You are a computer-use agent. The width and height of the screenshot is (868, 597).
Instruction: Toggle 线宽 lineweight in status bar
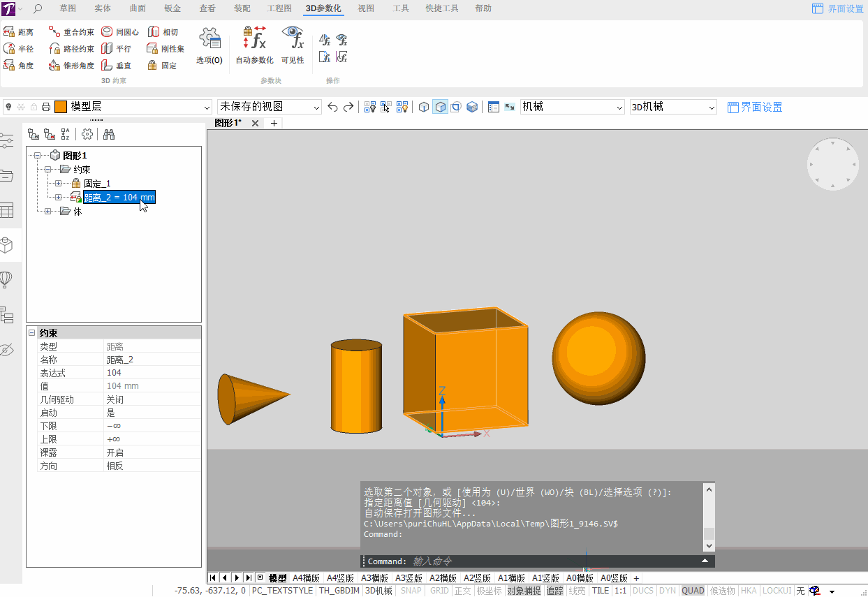(578, 591)
